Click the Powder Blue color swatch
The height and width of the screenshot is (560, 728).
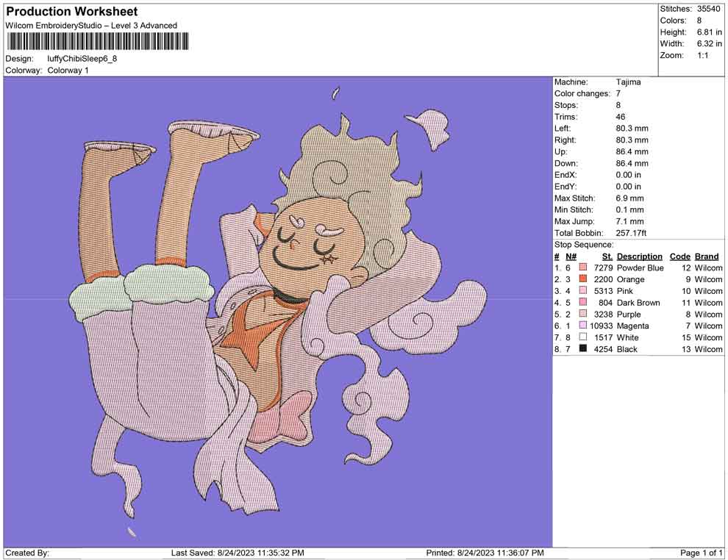point(583,268)
